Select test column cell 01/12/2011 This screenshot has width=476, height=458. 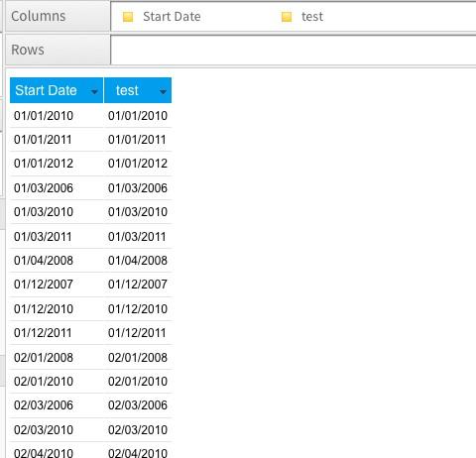click(138, 333)
